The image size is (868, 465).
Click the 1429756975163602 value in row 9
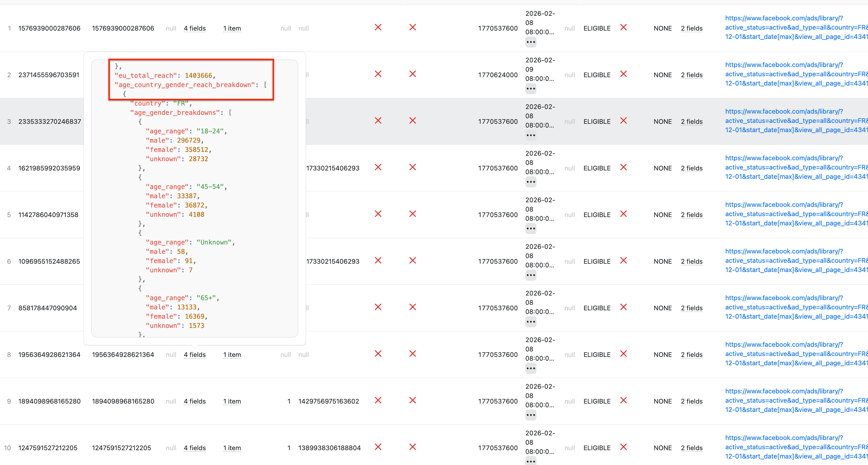[x=328, y=401]
